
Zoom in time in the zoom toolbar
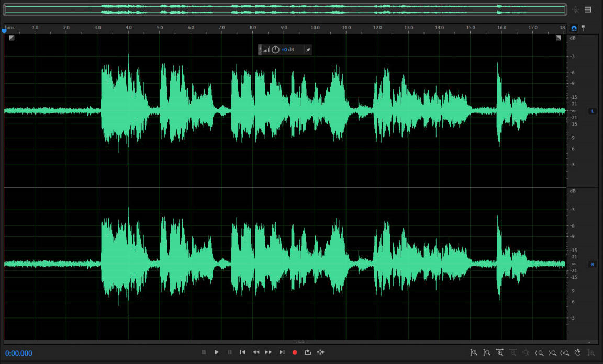[500, 352]
